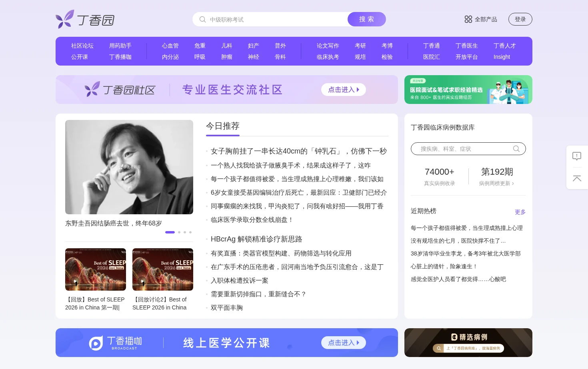Image resolution: width=588 pixels, height=369 pixels.
Task: Open the 危重 category
Action: point(200,46)
